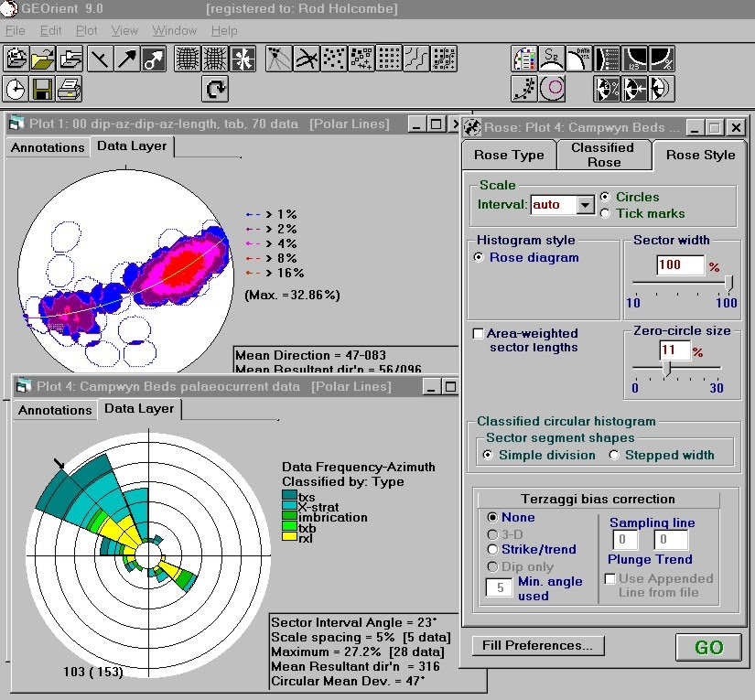Switch to the Rose Type tab
Screen dimensions: 755x700
click(509, 155)
